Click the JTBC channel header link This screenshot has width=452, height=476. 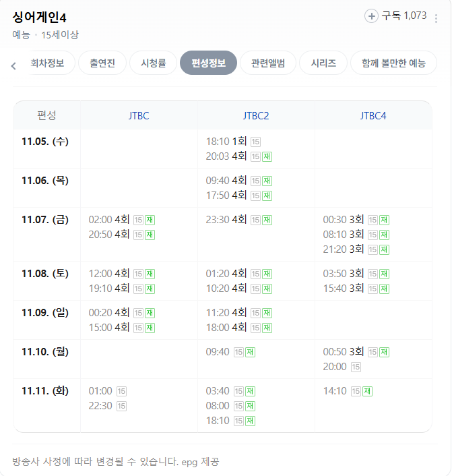coord(139,115)
